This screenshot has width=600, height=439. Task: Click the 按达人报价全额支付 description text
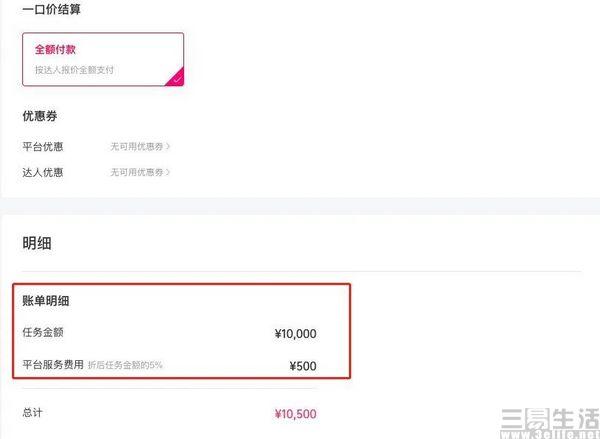click(x=75, y=71)
